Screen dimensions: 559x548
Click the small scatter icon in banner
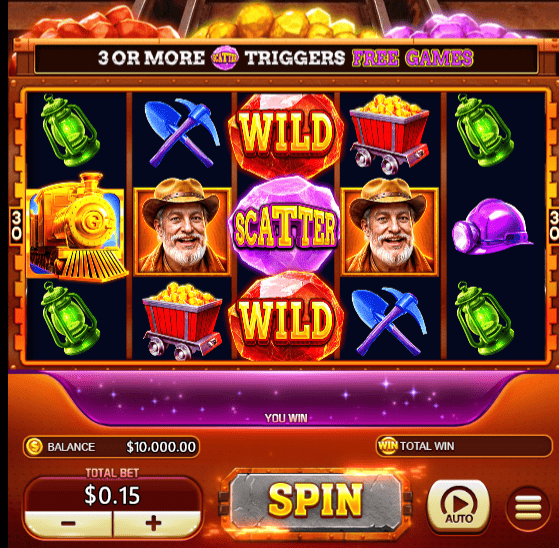(225, 57)
